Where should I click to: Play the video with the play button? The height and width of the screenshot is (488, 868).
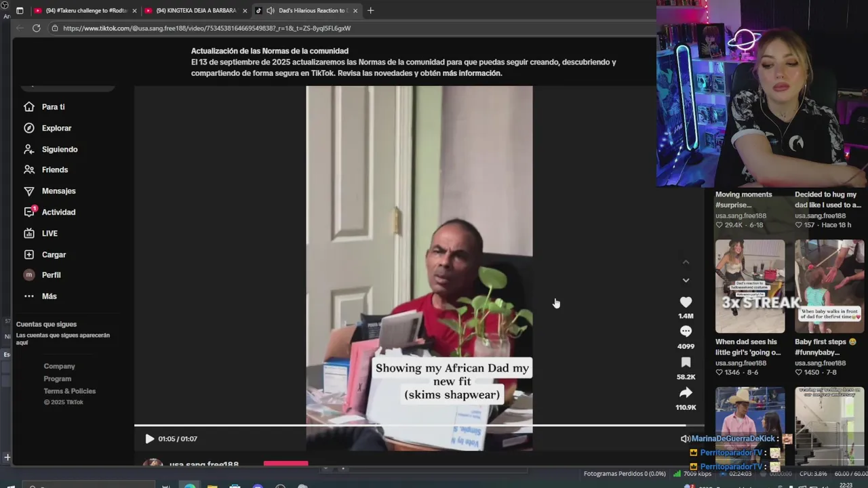(x=149, y=439)
